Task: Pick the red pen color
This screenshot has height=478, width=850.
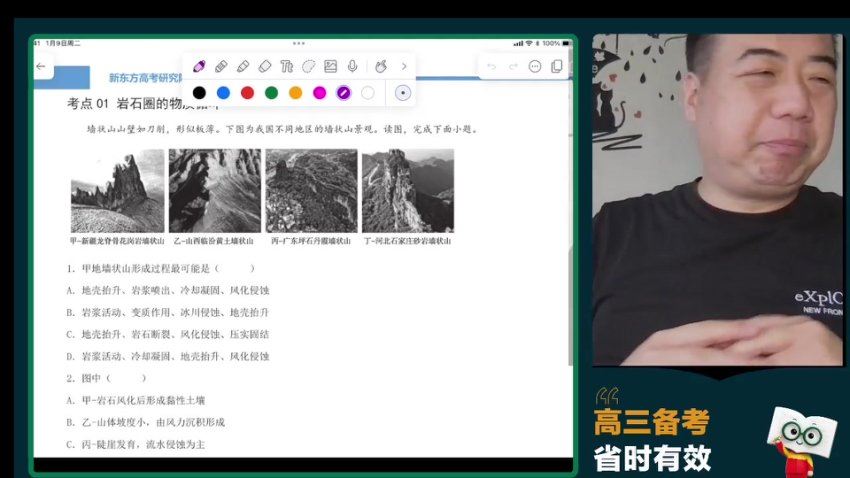Action: pyautogui.click(x=247, y=93)
